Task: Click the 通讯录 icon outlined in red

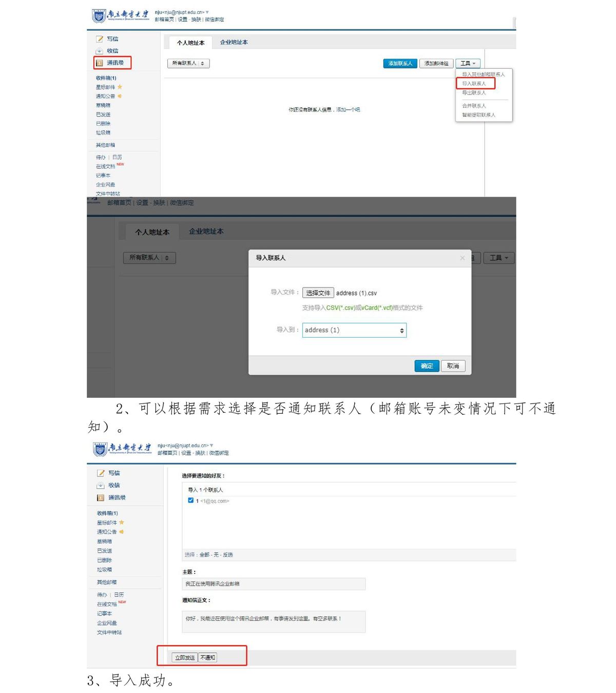Action: click(x=100, y=63)
